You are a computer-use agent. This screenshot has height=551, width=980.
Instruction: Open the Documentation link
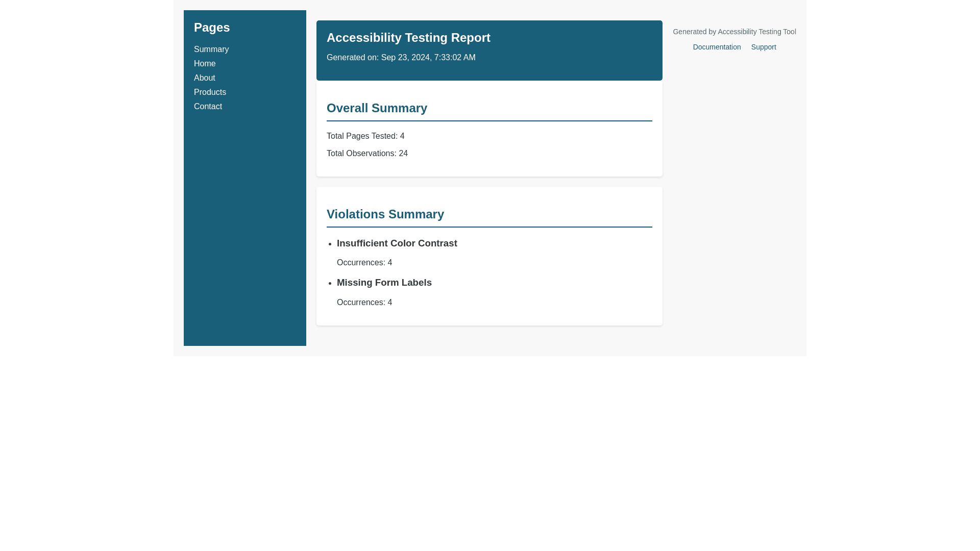point(716,47)
